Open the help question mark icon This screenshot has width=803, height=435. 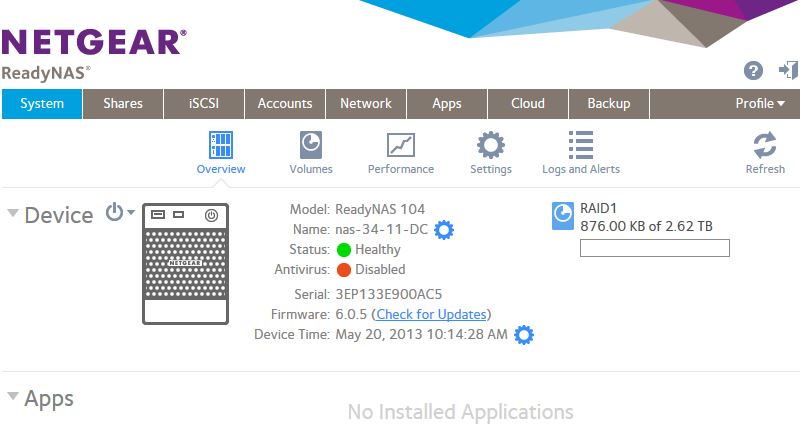pos(753,71)
